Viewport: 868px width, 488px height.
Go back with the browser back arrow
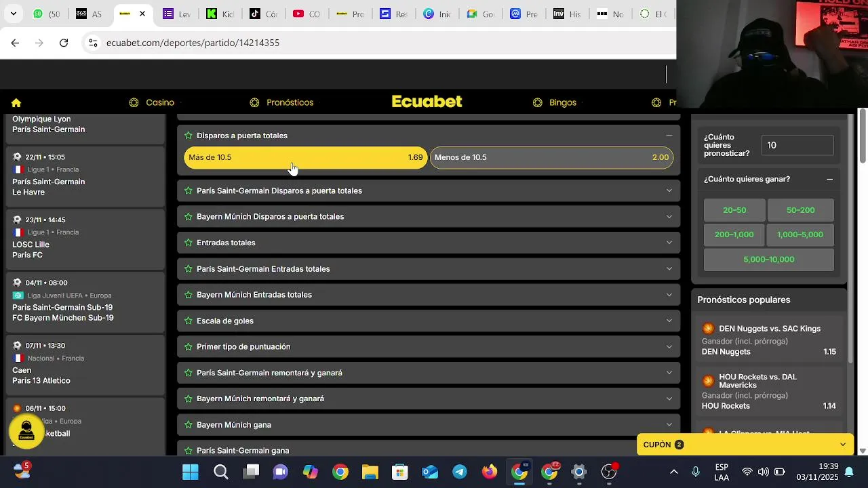pos(15,43)
